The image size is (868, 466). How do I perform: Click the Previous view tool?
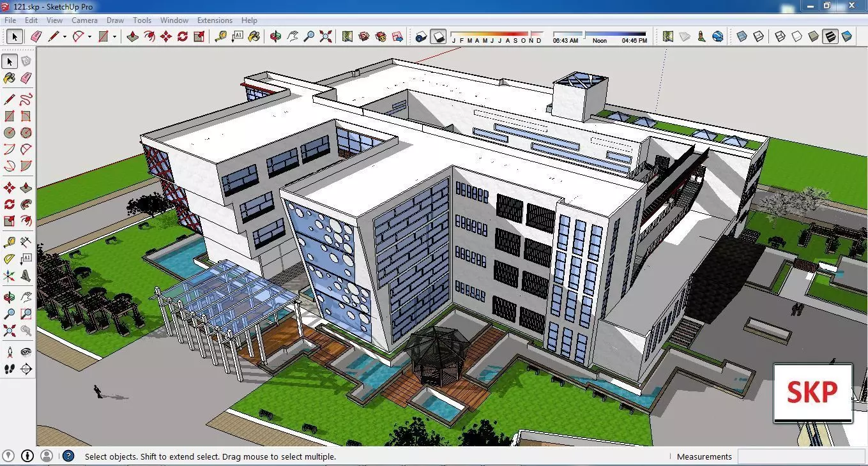click(x=26, y=331)
